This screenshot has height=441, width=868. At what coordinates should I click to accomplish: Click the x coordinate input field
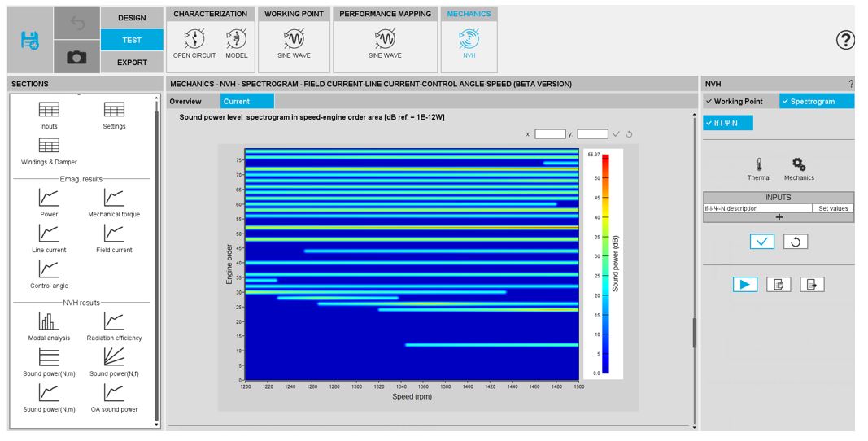[x=550, y=133]
